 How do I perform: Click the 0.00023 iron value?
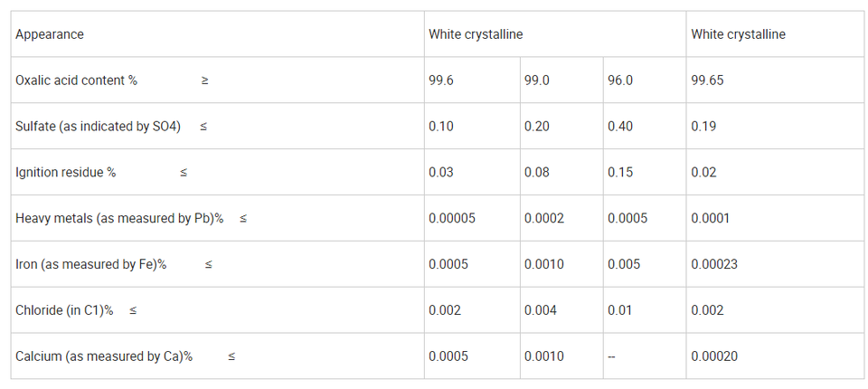pyautogui.click(x=714, y=265)
